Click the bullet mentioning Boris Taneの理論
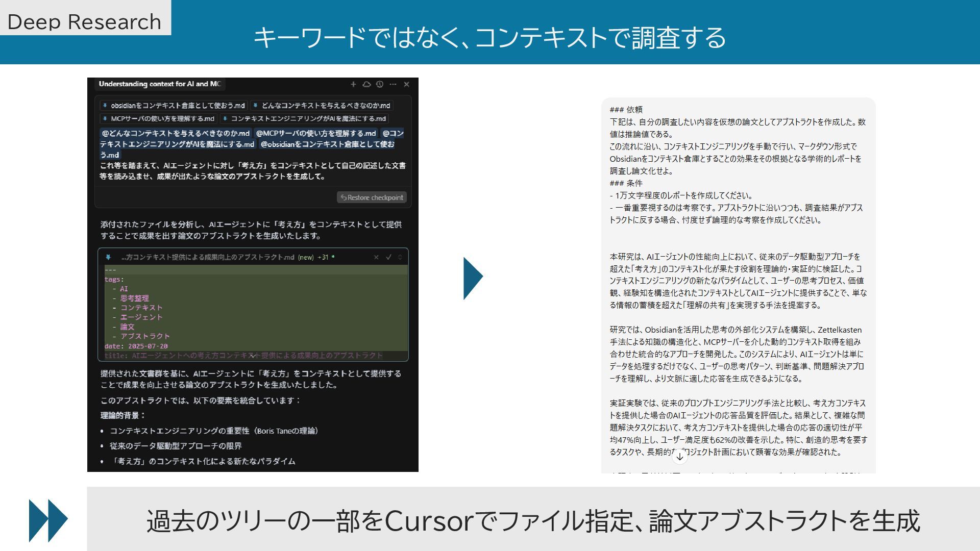Image resolution: width=980 pixels, height=551 pixels. click(215, 431)
